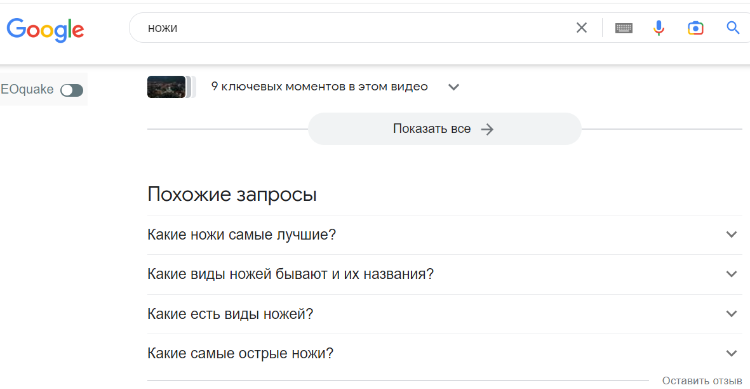
Task: Click the SEOquake label text
Action: click(27, 89)
